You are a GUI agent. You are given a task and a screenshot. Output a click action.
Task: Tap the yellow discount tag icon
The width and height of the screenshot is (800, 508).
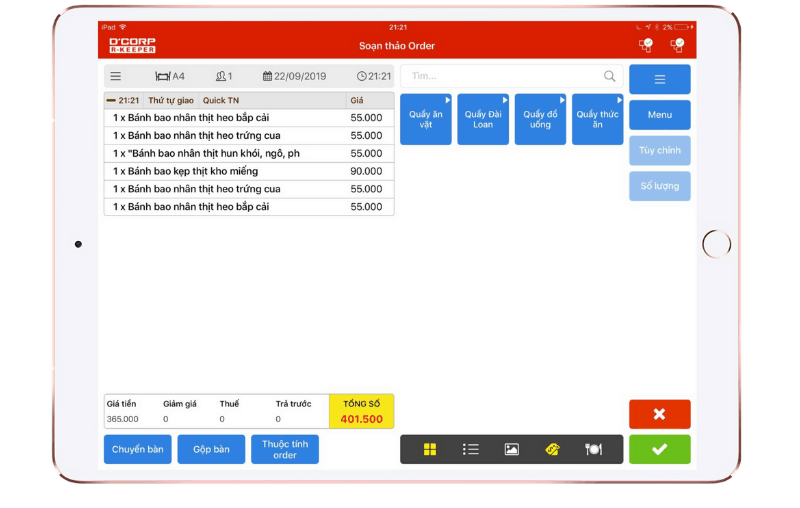coord(553,449)
